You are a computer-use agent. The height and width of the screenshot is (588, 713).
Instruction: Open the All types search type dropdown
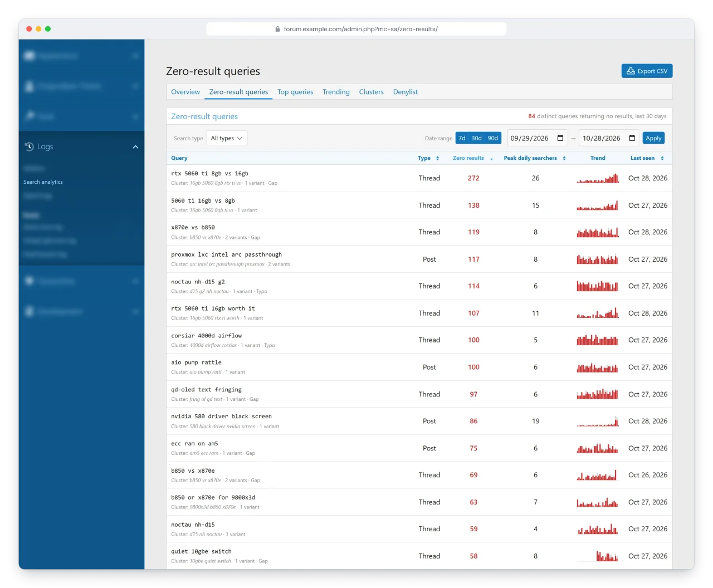click(227, 138)
